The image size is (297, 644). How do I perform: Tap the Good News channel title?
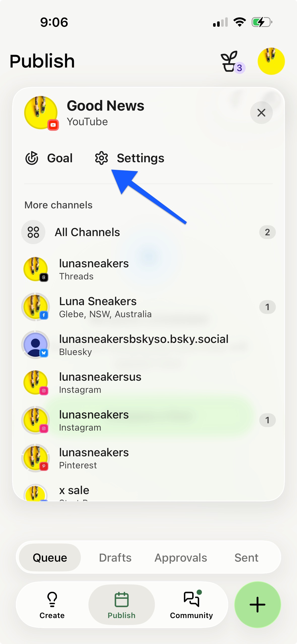(106, 106)
